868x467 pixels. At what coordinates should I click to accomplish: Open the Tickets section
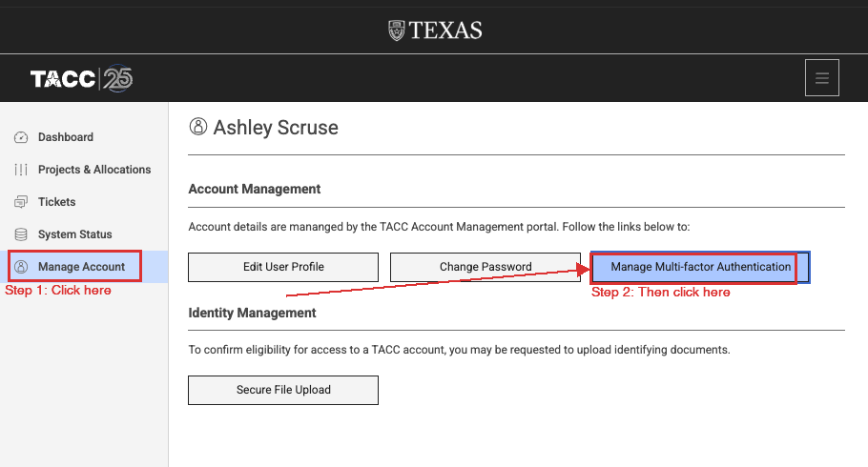pyautogui.click(x=84, y=202)
